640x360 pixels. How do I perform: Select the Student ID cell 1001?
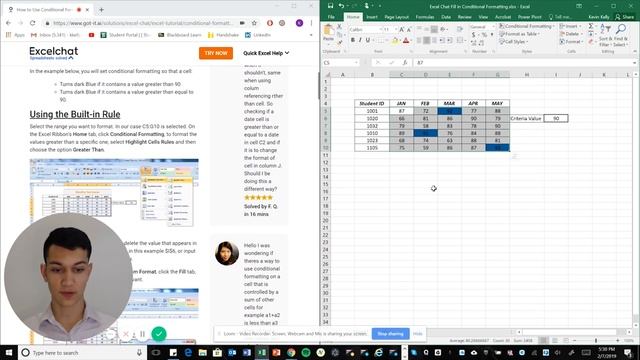click(372, 111)
